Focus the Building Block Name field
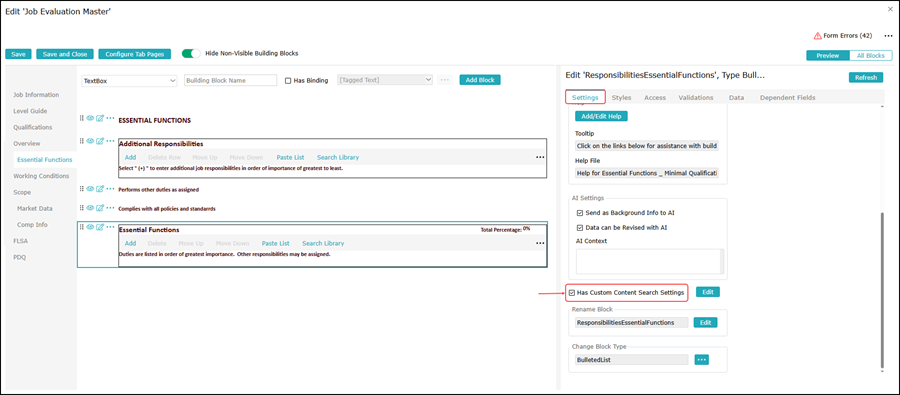 [231, 81]
